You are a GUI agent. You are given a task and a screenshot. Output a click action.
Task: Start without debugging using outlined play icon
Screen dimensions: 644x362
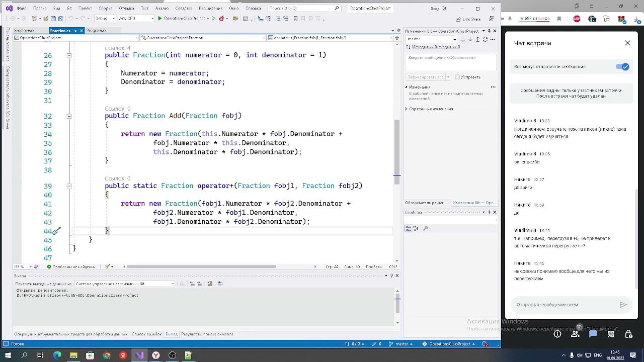(213, 19)
